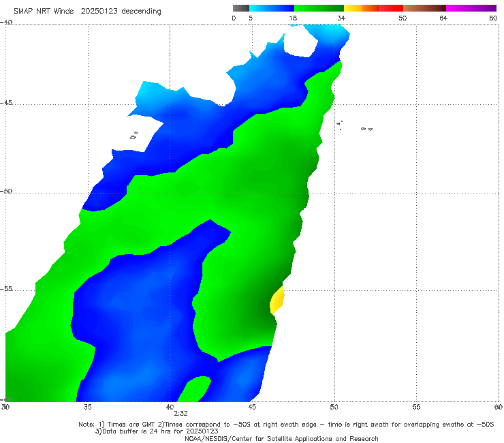Click the yellow-red 34-50 segment of color bar
The width and height of the screenshot is (504, 443).
point(373,8)
